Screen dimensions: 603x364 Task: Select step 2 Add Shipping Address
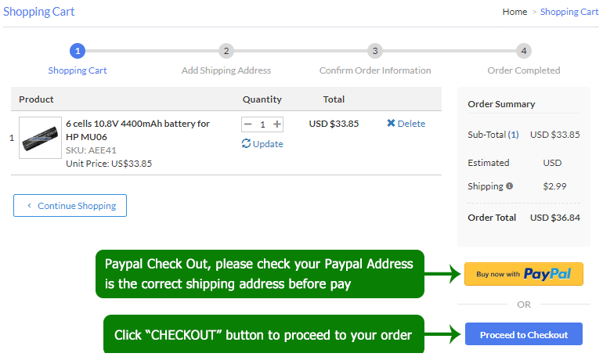click(x=226, y=51)
